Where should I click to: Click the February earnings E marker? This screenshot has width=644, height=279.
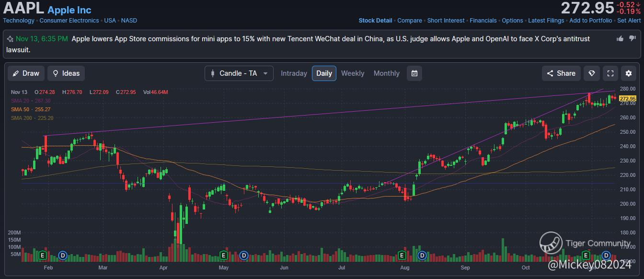(42, 255)
